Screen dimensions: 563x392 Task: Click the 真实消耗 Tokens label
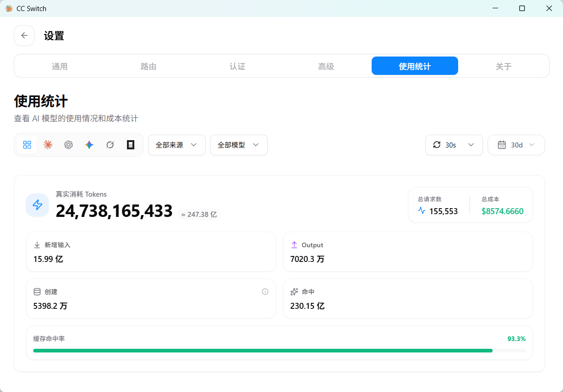(x=81, y=194)
